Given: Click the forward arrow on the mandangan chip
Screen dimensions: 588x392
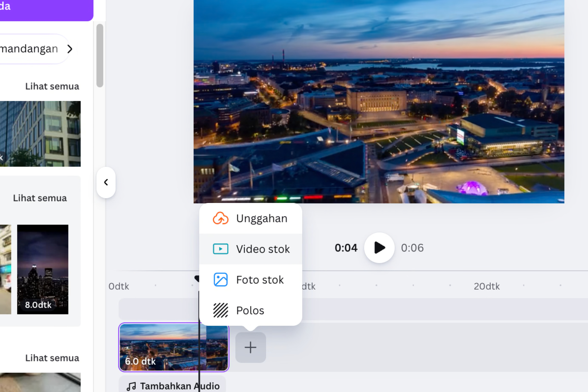Looking at the screenshot, I should tap(70, 49).
